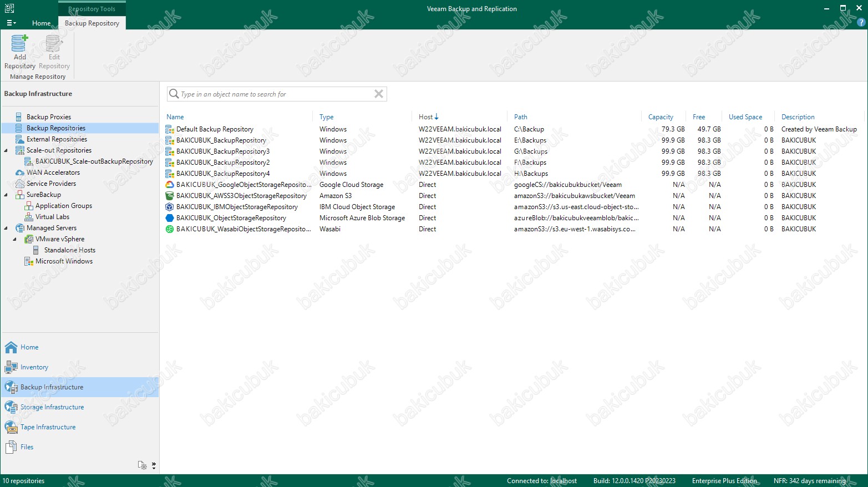Click the Backup Proxies icon
The width and height of the screenshot is (868, 487).
(20, 117)
